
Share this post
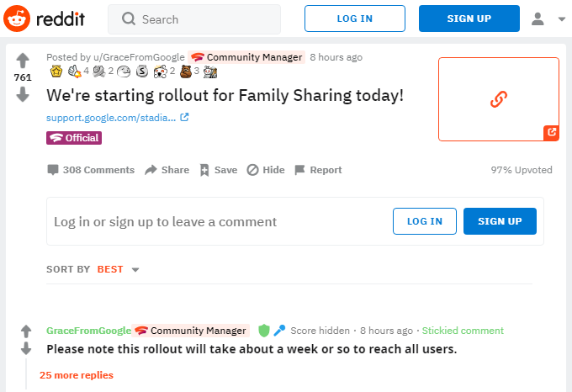[167, 170]
